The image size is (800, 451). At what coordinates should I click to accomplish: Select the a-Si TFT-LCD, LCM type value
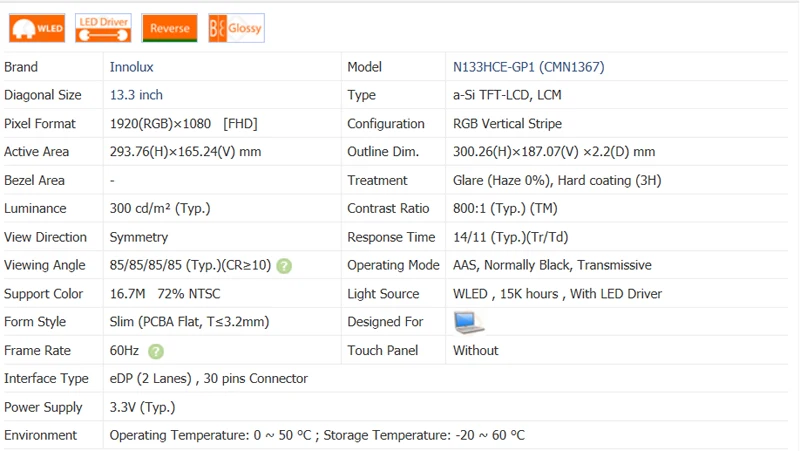tap(507, 95)
